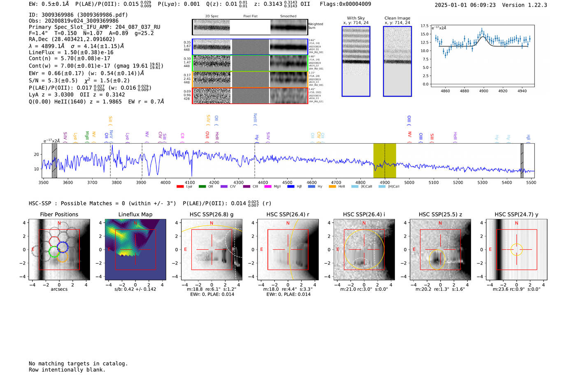
Task: Click the yellow highlighted band in full spectrum
Action: point(385,160)
